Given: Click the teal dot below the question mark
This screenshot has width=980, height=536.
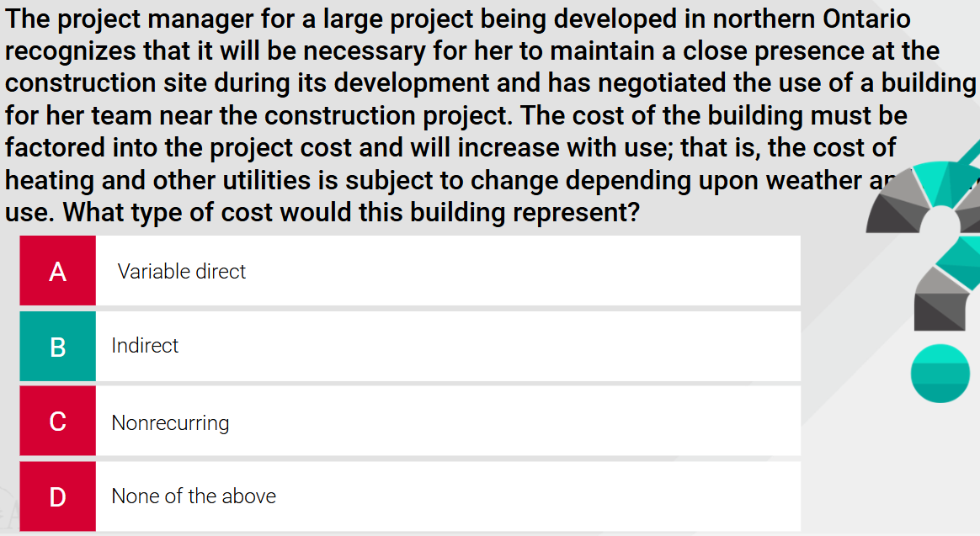Looking at the screenshot, I should tap(940, 373).
